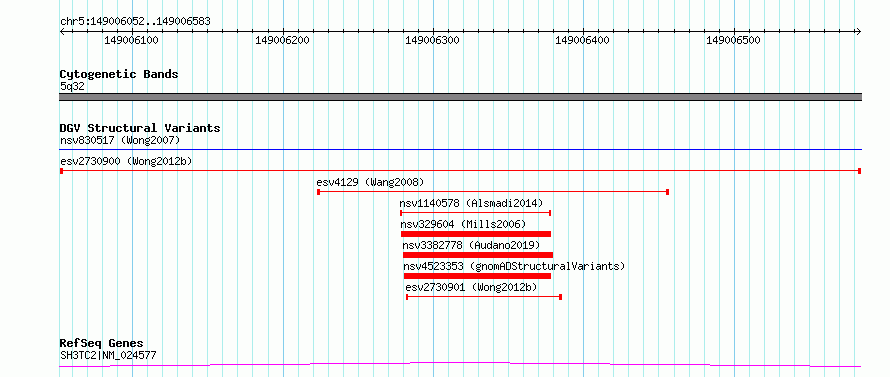Click the ruler's right scroll arrow
890x377 pixels.
click(x=858, y=32)
